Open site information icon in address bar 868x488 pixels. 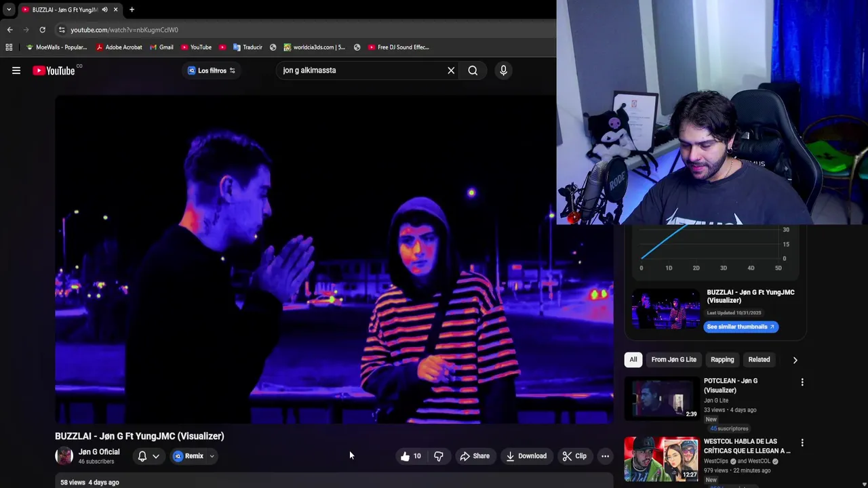(62, 30)
